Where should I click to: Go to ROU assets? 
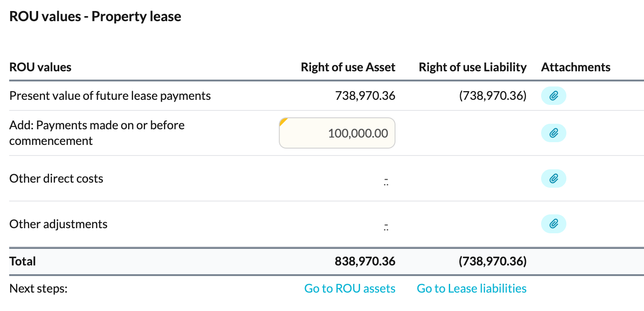coord(350,288)
